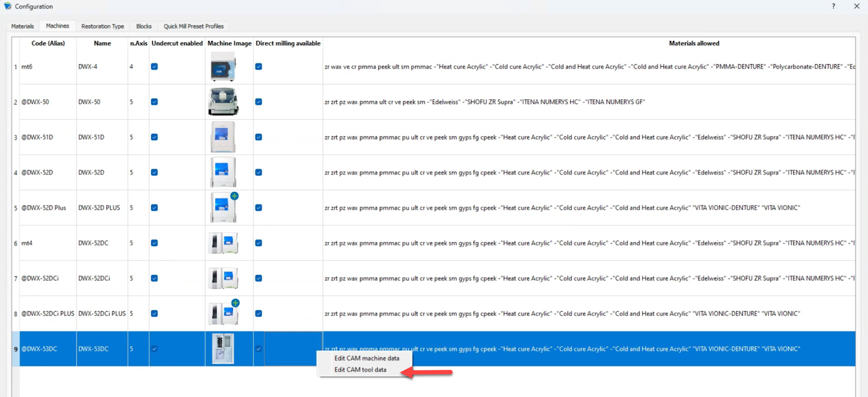Toggle Undercut enabled for DWX-4
This screenshot has width=868, height=397.
tap(155, 67)
